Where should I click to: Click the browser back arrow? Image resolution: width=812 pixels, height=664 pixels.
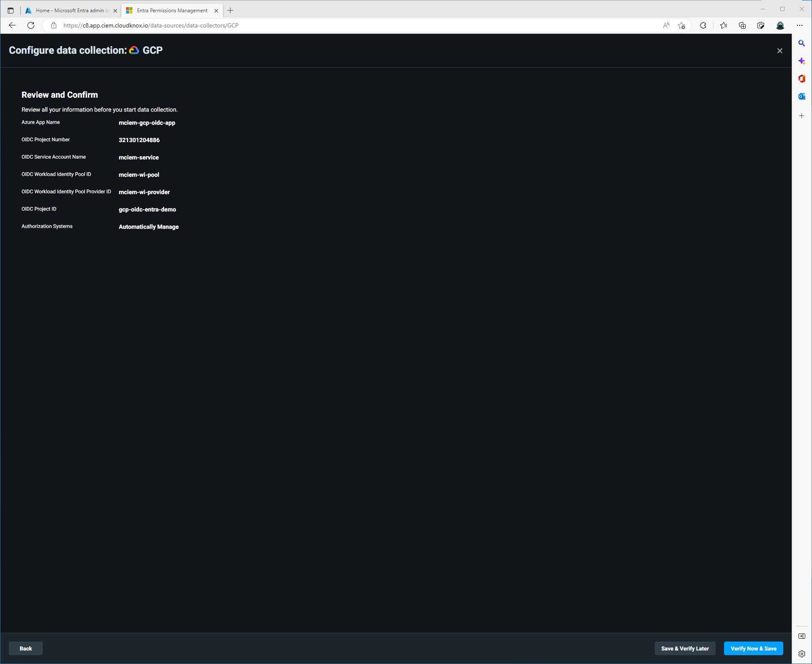pos(12,25)
